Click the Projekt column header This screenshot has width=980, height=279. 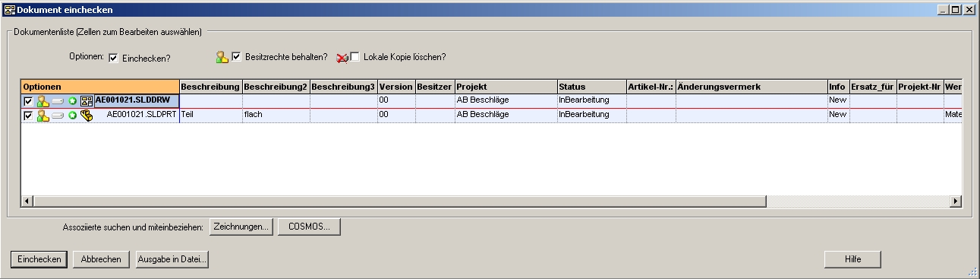[x=506, y=87]
